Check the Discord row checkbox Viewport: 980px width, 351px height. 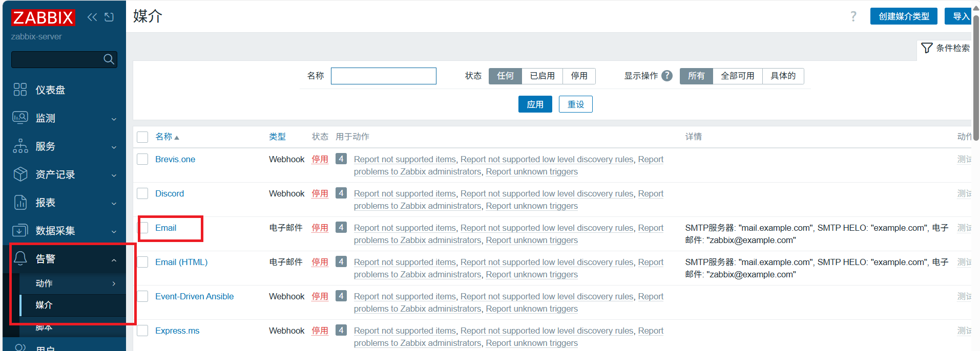(x=142, y=193)
